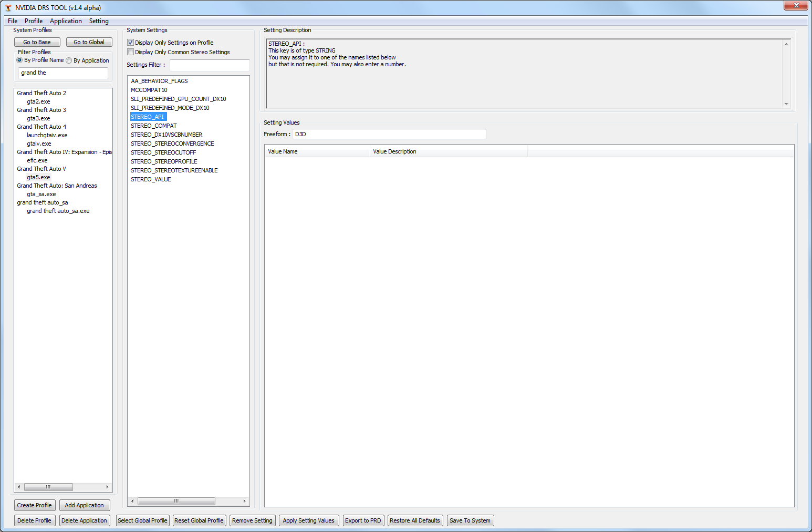Select STEREO_STEREOCONVERGENCE setting
This screenshot has height=532, width=812.
pyautogui.click(x=172, y=144)
